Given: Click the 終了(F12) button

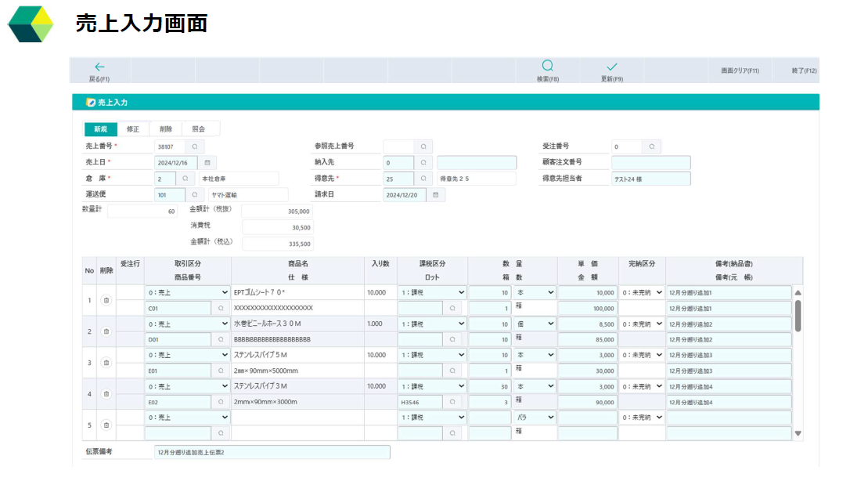Looking at the screenshot, I should click(x=806, y=70).
